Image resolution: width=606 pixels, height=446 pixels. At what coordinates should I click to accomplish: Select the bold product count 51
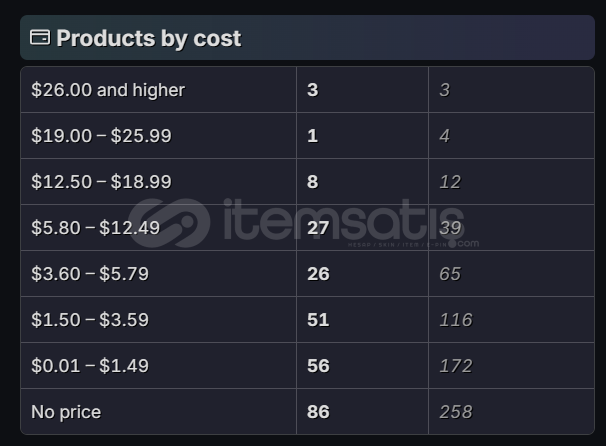point(318,320)
